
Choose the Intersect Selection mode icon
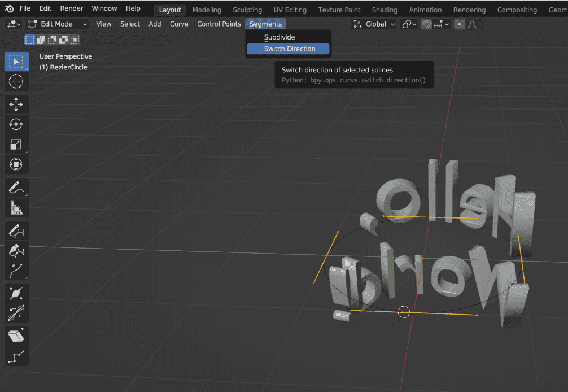[75, 40]
